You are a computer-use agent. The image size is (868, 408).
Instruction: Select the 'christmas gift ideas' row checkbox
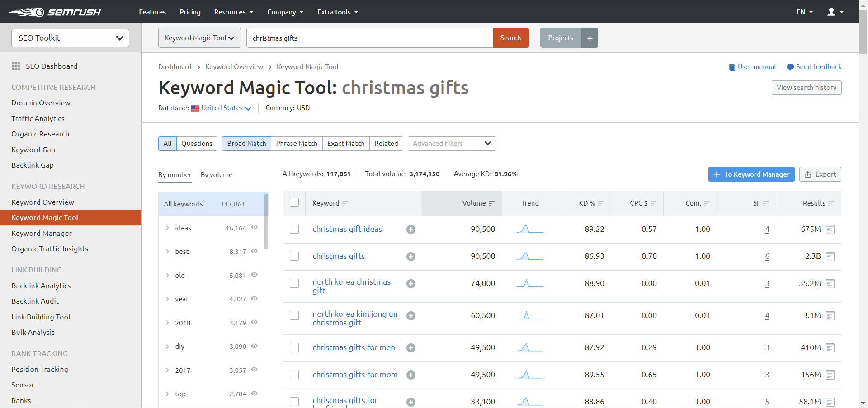click(x=294, y=230)
